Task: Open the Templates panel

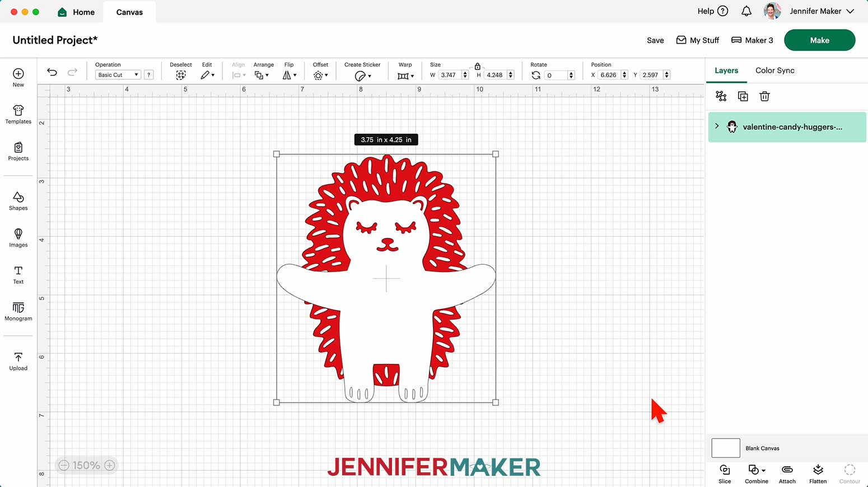Action: tap(18, 114)
